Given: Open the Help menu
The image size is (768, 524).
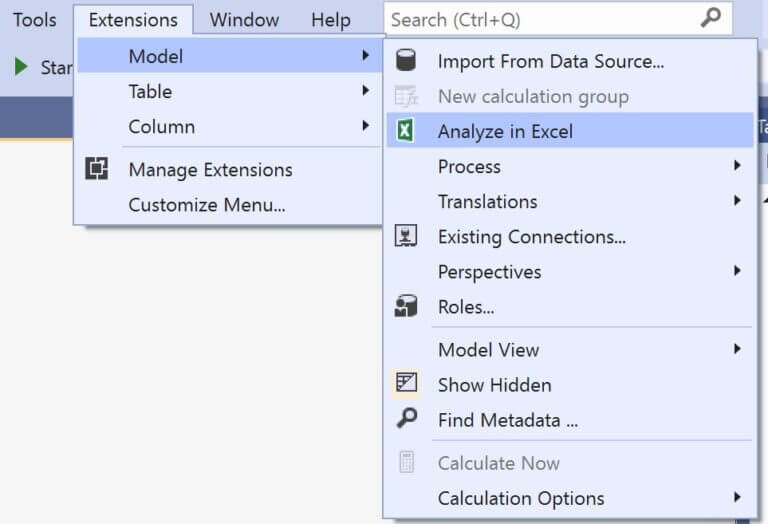Looking at the screenshot, I should pos(330,19).
